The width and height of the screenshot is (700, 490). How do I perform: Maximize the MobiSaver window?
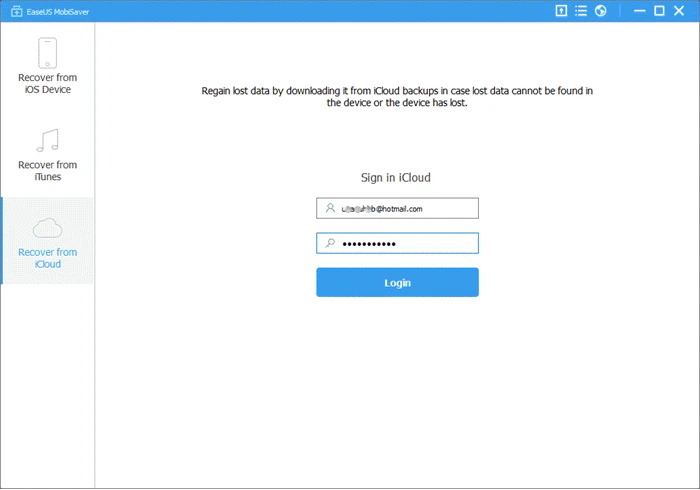(x=659, y=11)
